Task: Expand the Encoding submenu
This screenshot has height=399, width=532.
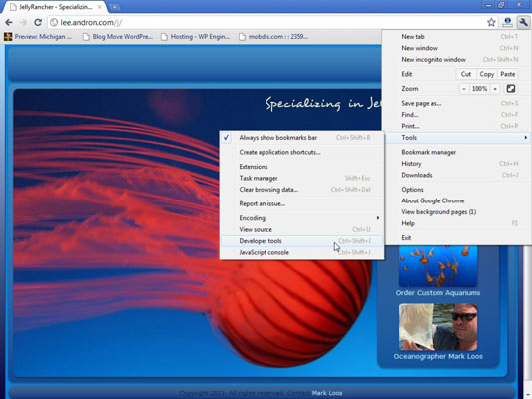Action: click(302, 218)
